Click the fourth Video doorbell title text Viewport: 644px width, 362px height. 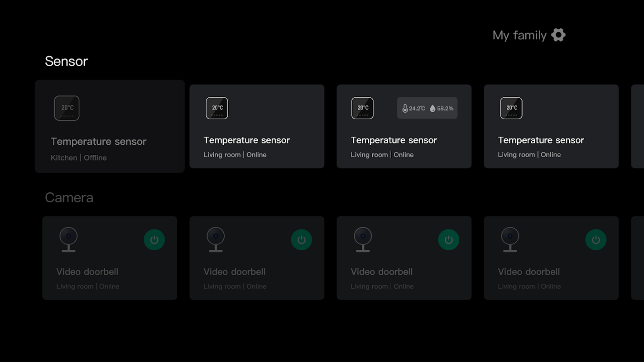click(529, 272)
